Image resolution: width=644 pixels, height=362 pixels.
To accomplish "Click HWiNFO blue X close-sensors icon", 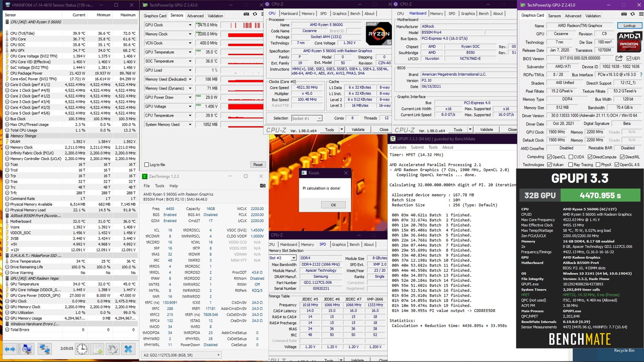I will (x=128, y=349).
